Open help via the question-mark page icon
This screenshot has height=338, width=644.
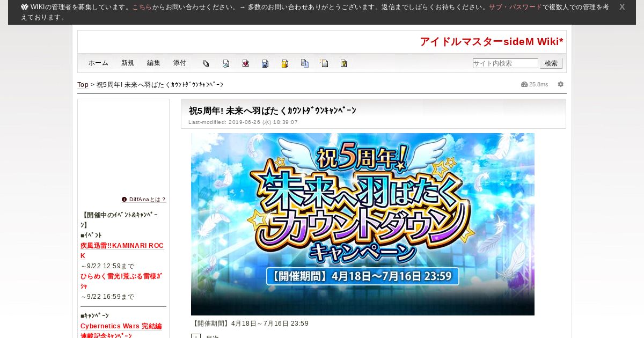pyautogui.click(x=343, y=63)
